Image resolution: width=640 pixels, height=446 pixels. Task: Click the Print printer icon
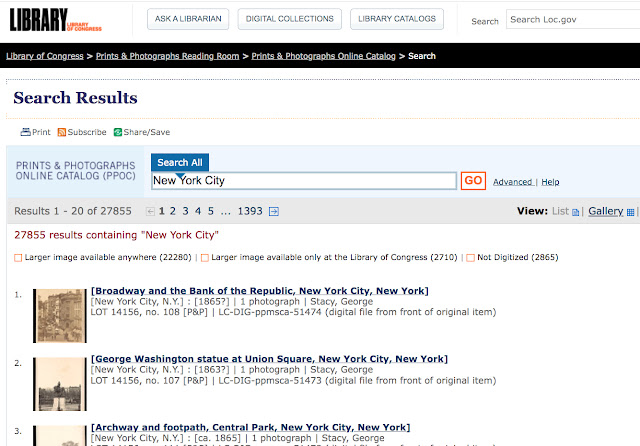click(x=25, y=132)
